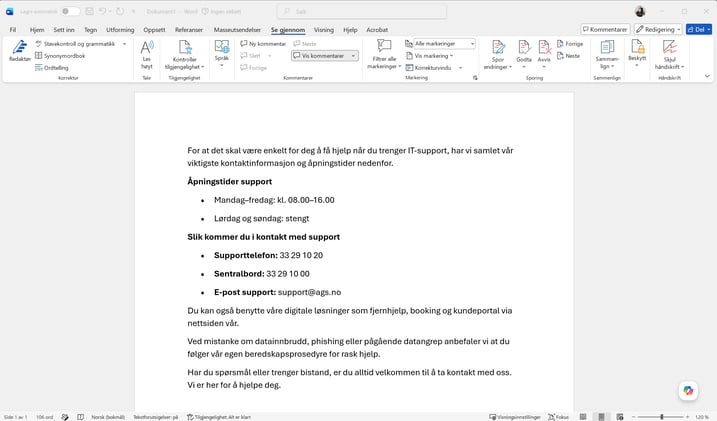Click the Copilot floating button
Image resolution: width=717 pixels, height=421 pixels.
[688, 390]
